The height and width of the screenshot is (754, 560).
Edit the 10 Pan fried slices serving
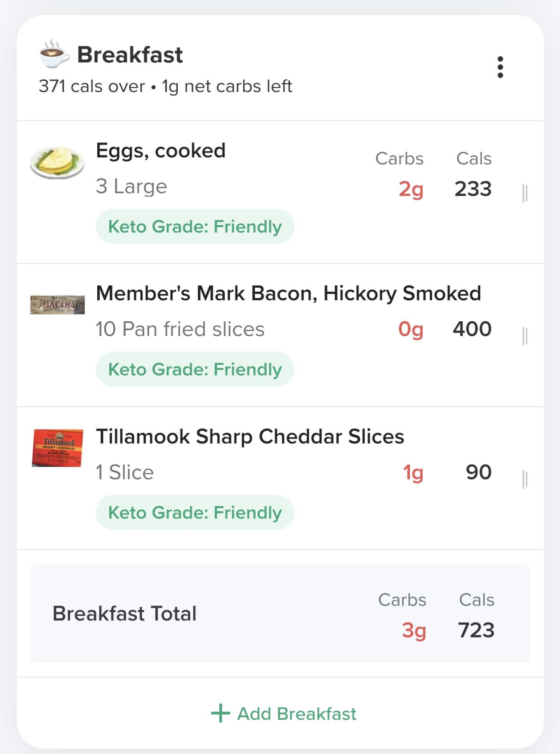coord(180,329)
